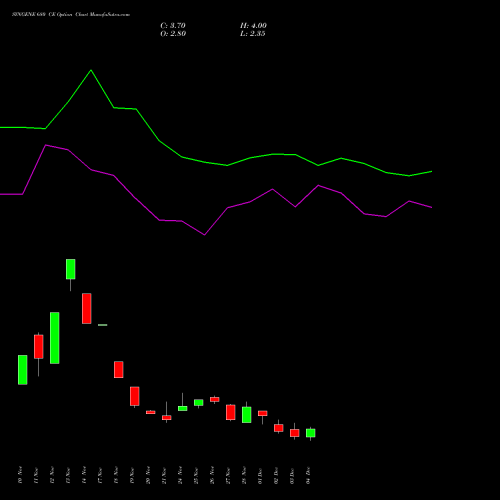
Task: Select the 01 Dec date label
Action: click(260, 475)
